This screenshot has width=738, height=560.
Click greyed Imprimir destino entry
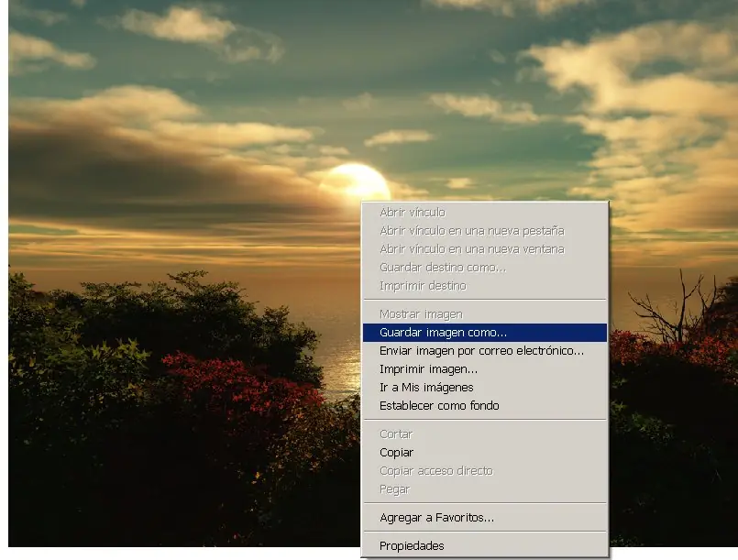(484, 286)
